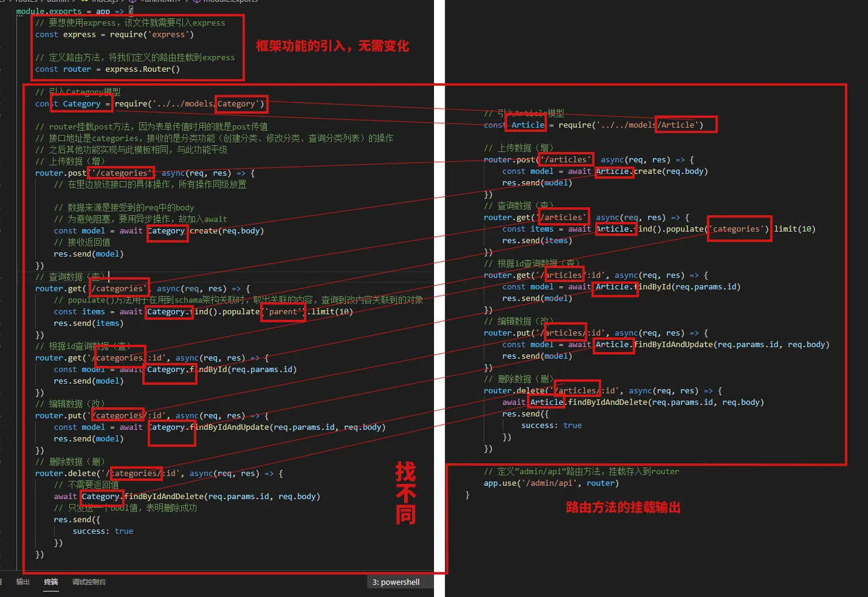Click the Article.findById(req.params.id) line

622,286
